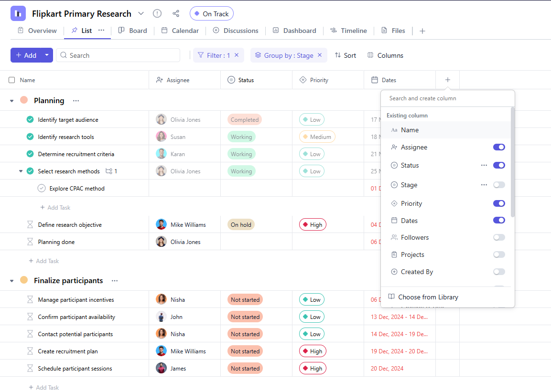Viewport: 551px width, 392px height.
Task: Open the List tab three-dot options
Action: tap(101, 31)
